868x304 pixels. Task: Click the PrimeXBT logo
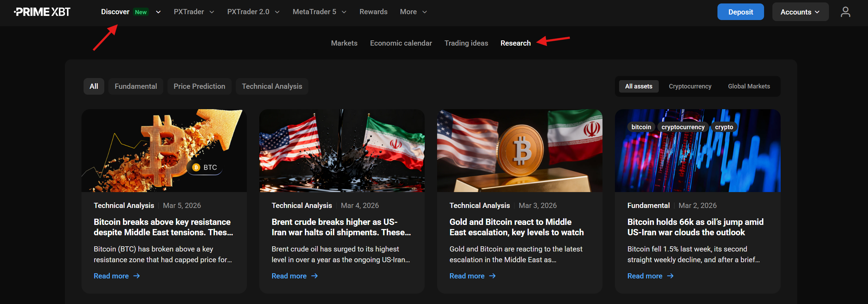[x=42, y=12]
